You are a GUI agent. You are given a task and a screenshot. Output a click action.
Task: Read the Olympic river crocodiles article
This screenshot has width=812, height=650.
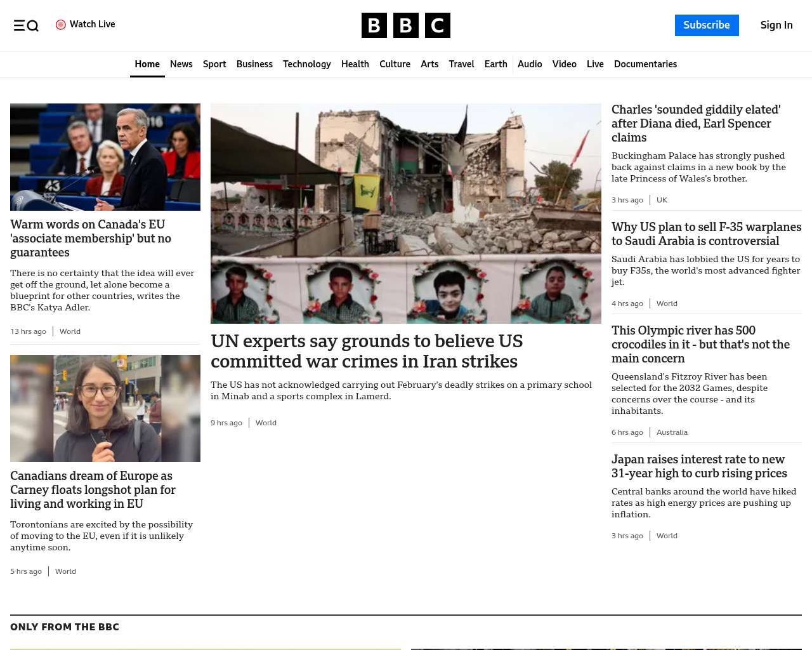click(x=700, y=344)
